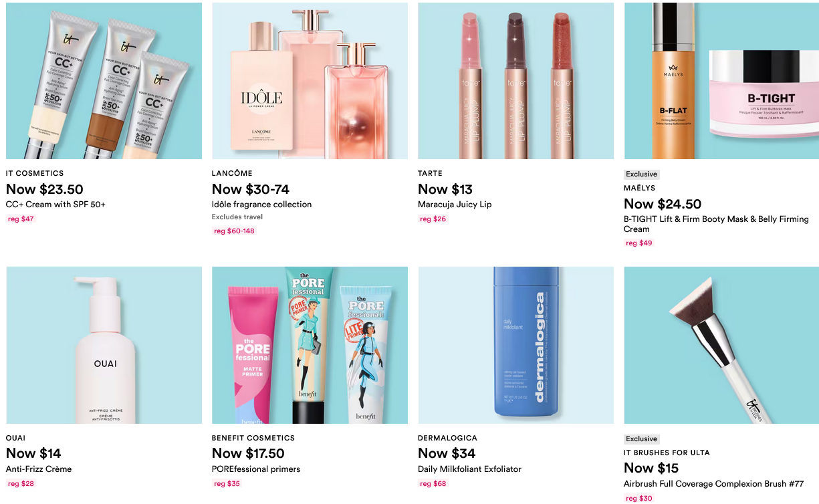Screen dimensions: 819x504
Task: Click the Airbrush Full Coverage Complexion Brush #77 title
Action: point(713,484)
